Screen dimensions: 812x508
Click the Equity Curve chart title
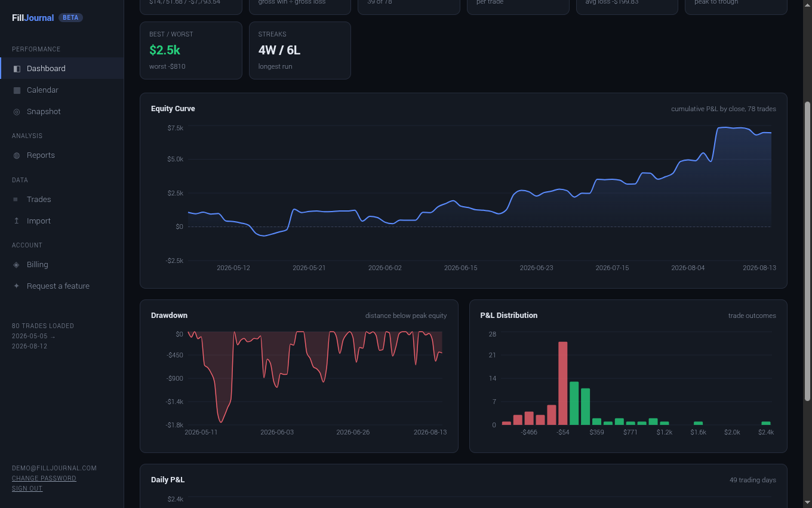click(x=173, y=109)
